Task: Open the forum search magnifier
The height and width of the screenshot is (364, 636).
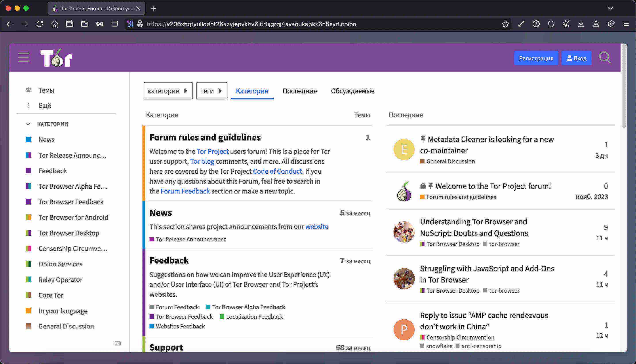Action: (605, 58)
